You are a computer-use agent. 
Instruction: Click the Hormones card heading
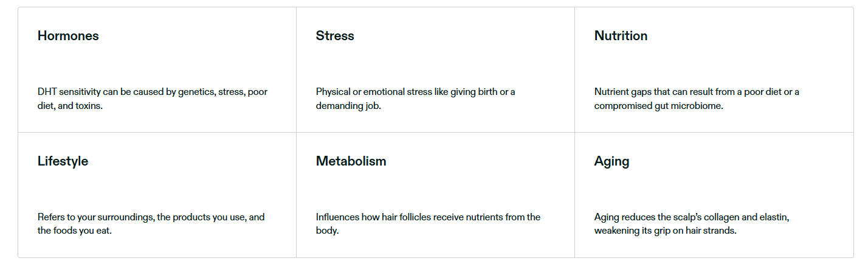pyautogui.click(x=68, y=36)
